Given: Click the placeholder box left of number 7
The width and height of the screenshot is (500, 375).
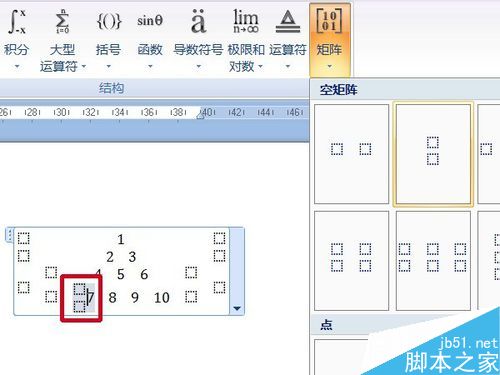Looking at the screenshot, I should [79, 298].
